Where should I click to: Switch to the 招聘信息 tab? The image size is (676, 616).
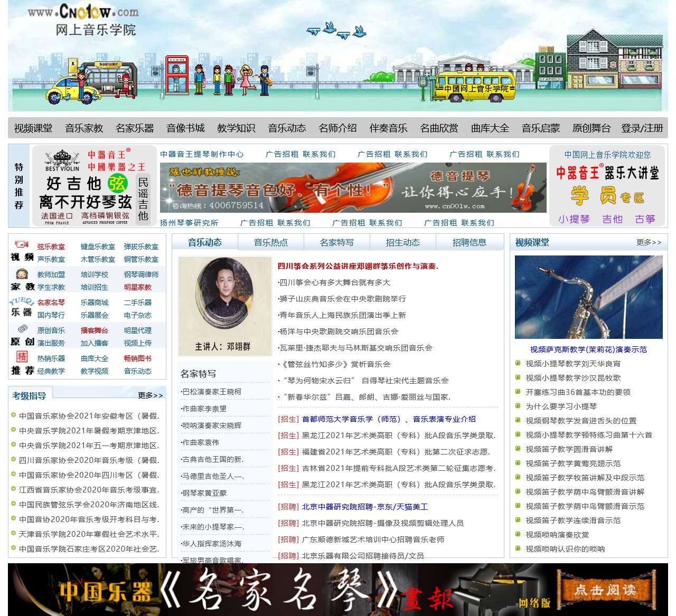tap(469, 242)
